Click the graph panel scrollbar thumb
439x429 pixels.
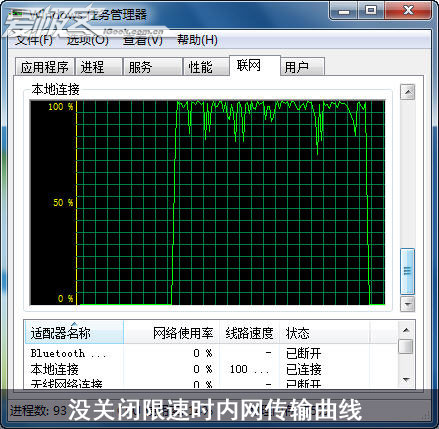pos(407,271)
